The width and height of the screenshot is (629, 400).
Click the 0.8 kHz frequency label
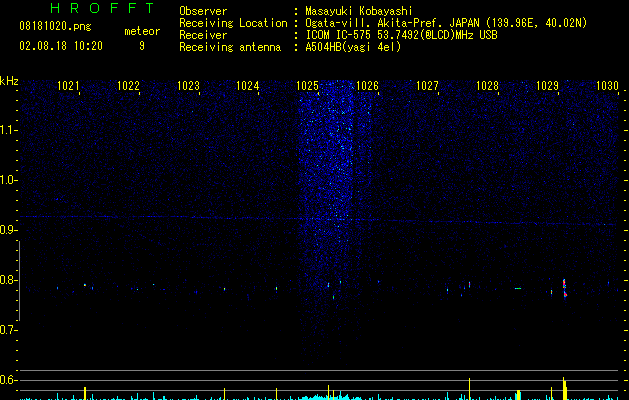[8, 280]
